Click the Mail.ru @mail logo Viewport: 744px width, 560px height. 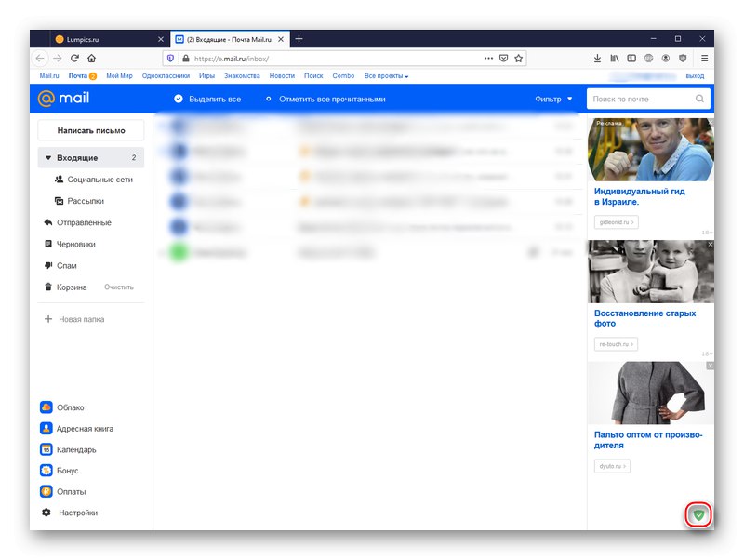click(x=63, y=99)
